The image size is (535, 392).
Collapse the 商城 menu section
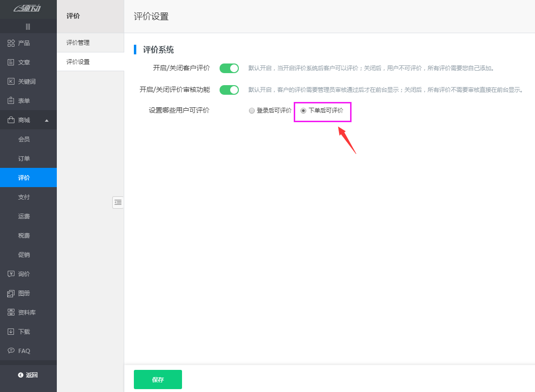coord(28,119)
